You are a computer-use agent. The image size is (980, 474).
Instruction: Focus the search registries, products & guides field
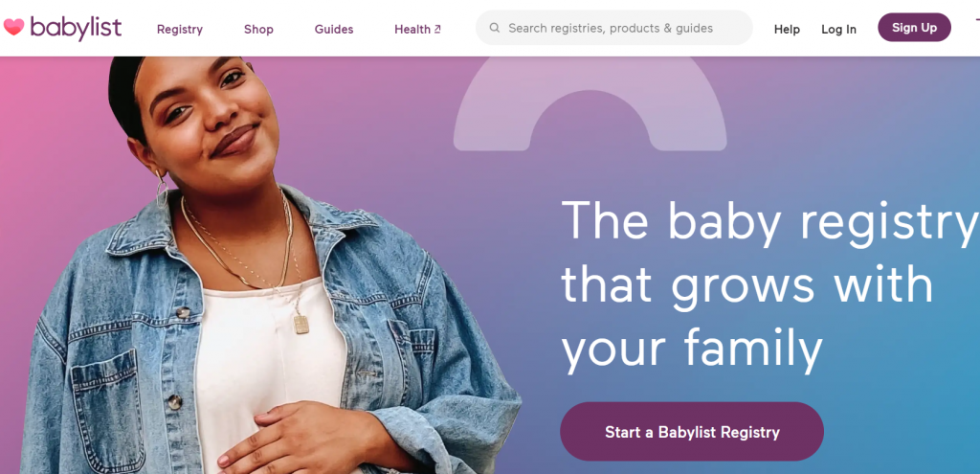point(614,28)
